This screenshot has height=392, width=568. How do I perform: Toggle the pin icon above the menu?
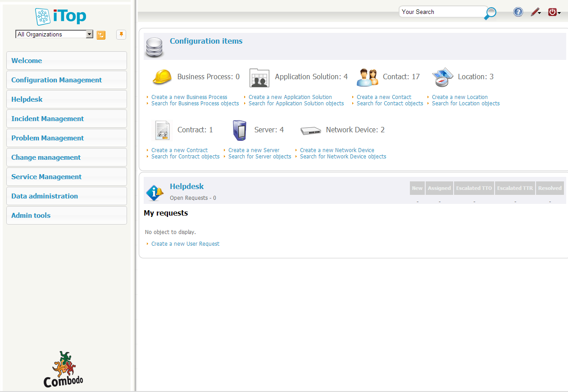click(121, 35)
